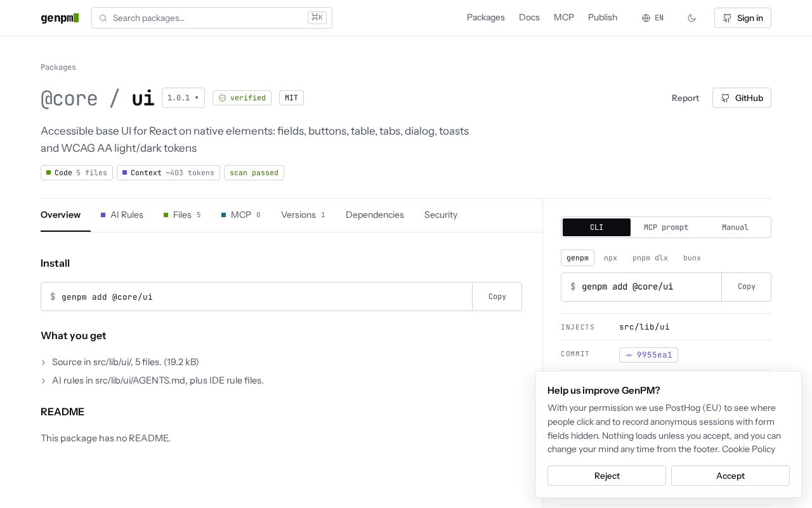Click the verified shield badge

click(x=242, y=98)
